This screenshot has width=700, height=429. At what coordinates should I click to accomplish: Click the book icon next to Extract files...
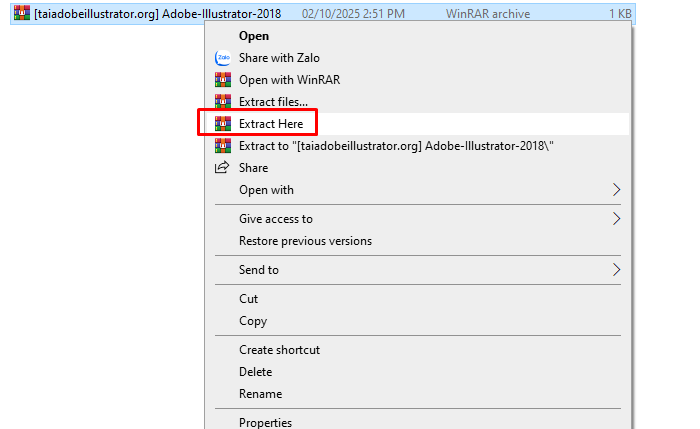click(x=222, y=102)
